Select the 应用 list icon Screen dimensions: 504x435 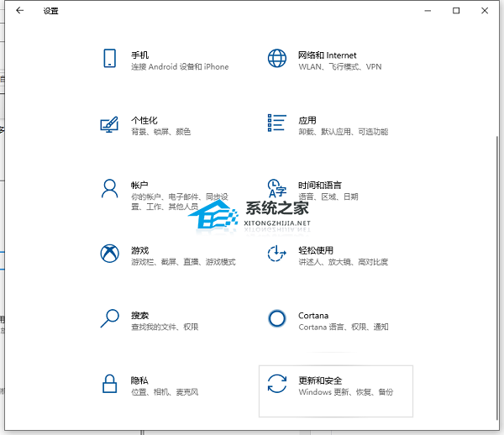[277, 124]
